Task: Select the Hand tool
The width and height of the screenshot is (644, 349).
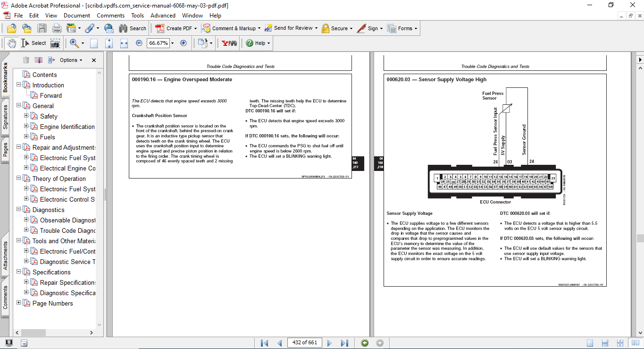Action: pos(11,43)
